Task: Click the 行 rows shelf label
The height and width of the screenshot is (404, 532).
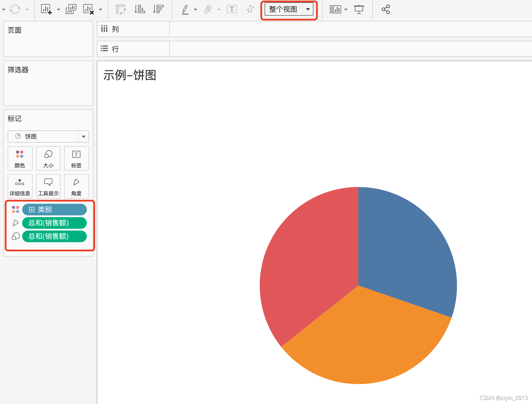Action: click(x=115, y=49)
